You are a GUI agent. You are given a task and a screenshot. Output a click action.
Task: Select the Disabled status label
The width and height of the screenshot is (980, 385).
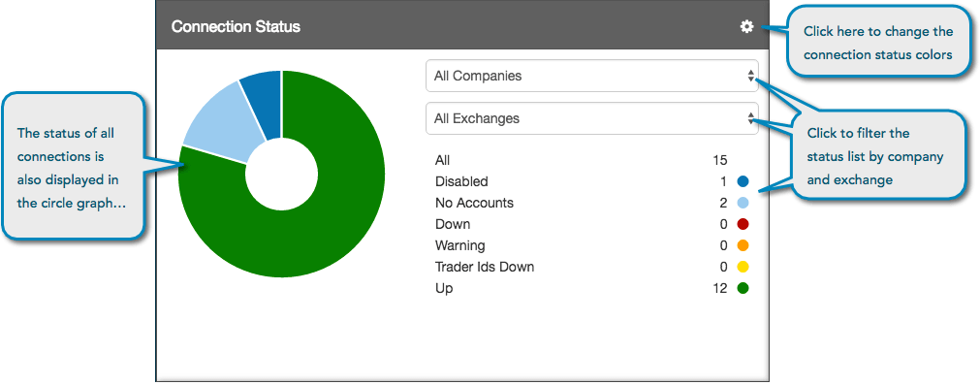coord(461,181)
